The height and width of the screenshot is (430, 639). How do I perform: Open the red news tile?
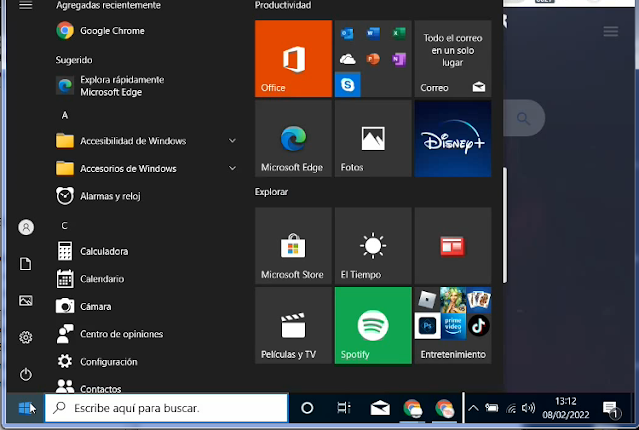pos(453,246)
